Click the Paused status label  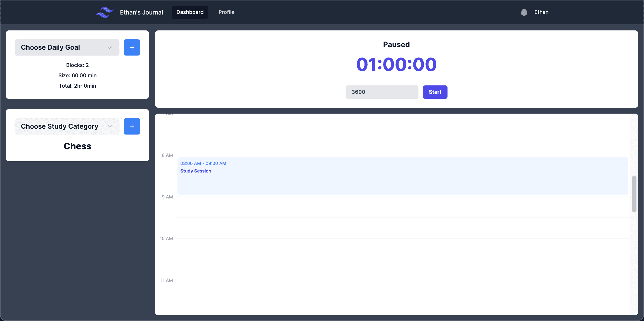(396, 44)
